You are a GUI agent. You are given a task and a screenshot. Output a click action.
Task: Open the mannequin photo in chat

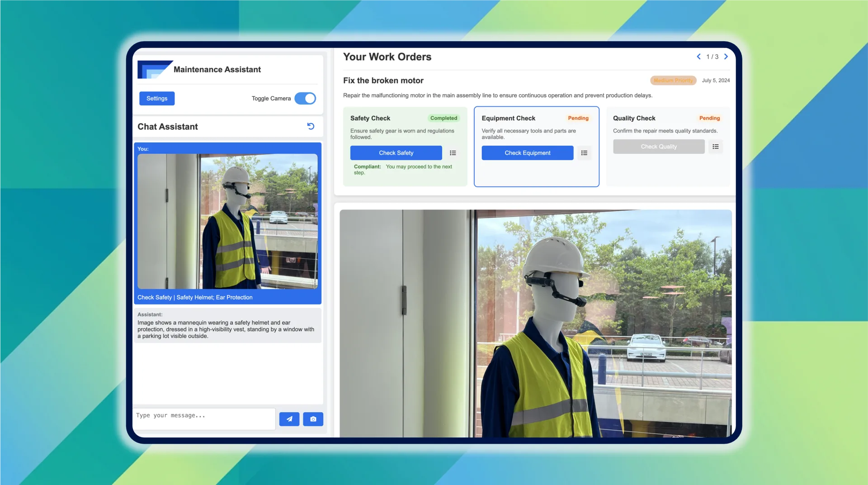point(227,221)
